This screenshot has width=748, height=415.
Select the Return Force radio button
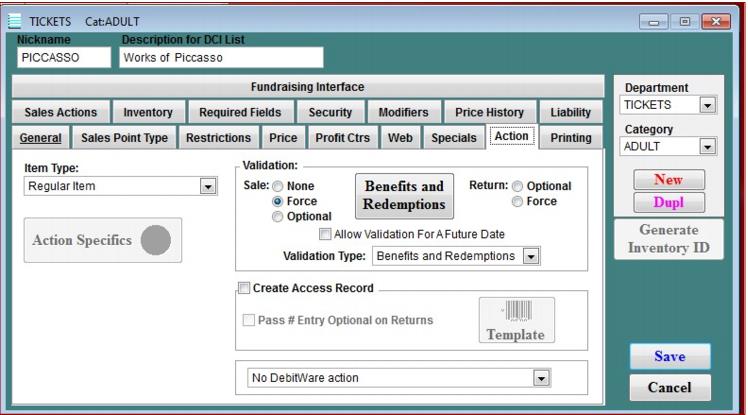517,201
